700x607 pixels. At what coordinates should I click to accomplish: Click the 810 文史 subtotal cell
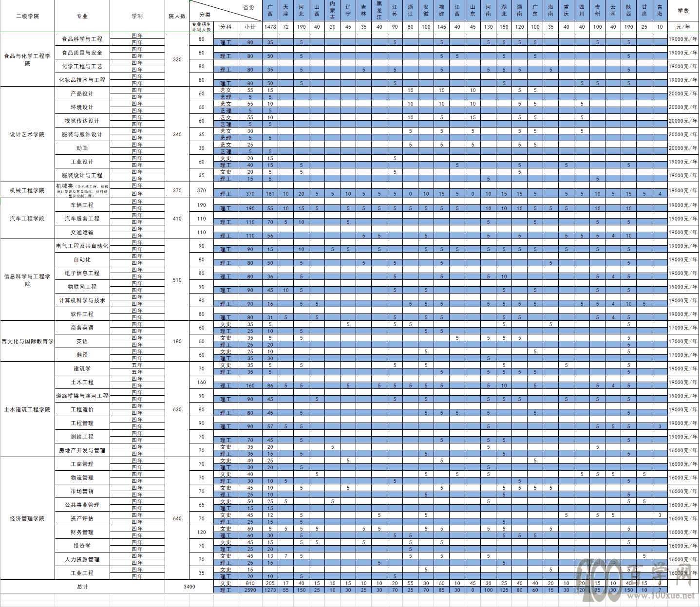pos(250,583)
